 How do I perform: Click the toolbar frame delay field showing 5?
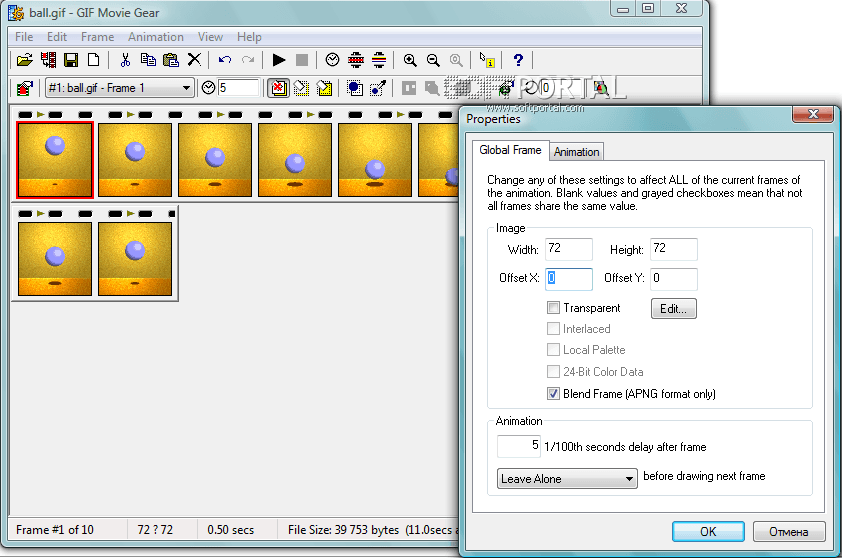tap(238, 88)
